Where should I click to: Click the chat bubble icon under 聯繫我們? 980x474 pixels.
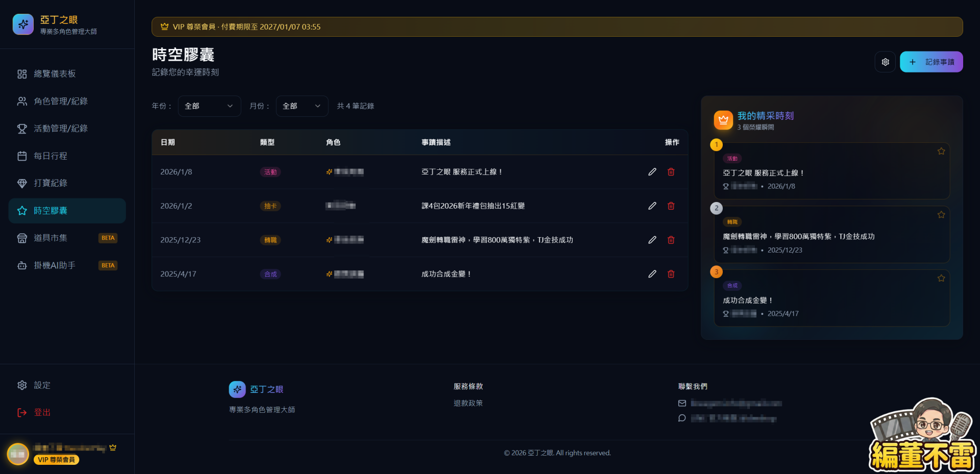pyautogui.click(x=682, y=418)
